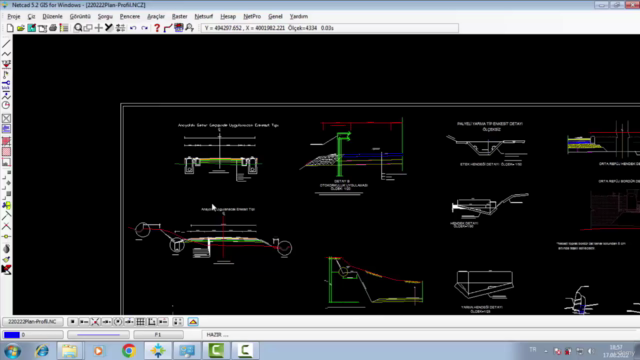This screenshot has width=640, height=360.
Task: Click the crossed box icon in left toolbar
Action: pos(6,118)
